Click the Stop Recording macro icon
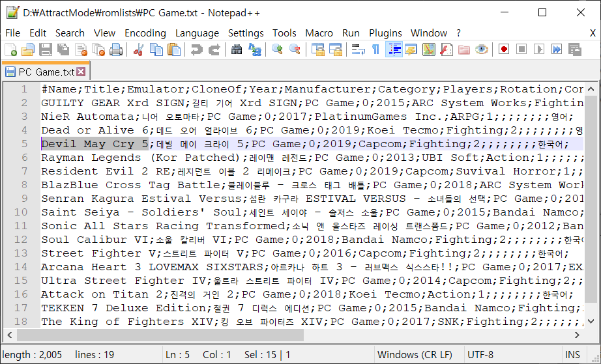The height and width of the screenshot is (364, 601). click(521, 49)
